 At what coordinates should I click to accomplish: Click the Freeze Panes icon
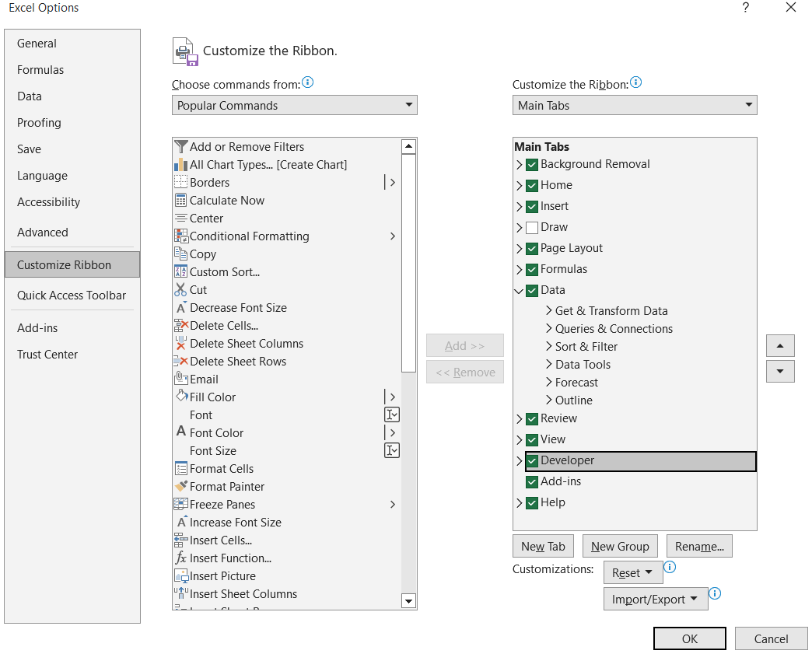tap(180, 505)
